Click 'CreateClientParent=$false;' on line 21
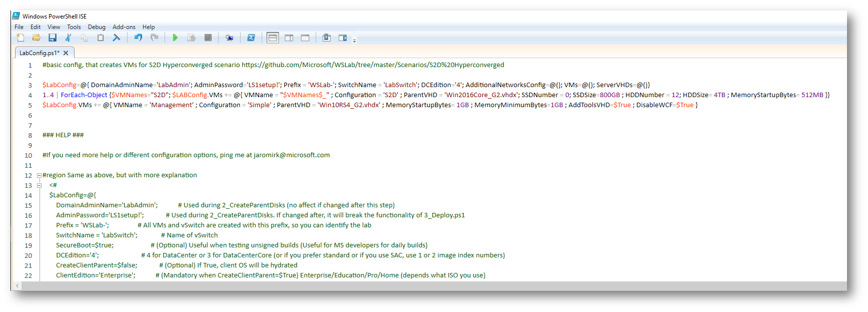Screen dimensions: 868x312 click(97, 265)
